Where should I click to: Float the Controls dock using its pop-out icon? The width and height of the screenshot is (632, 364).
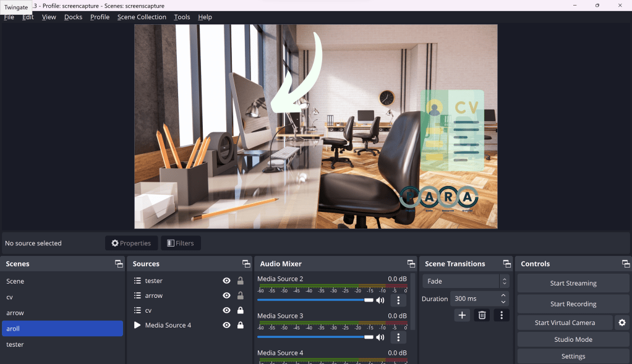click(x=626, y=264)
